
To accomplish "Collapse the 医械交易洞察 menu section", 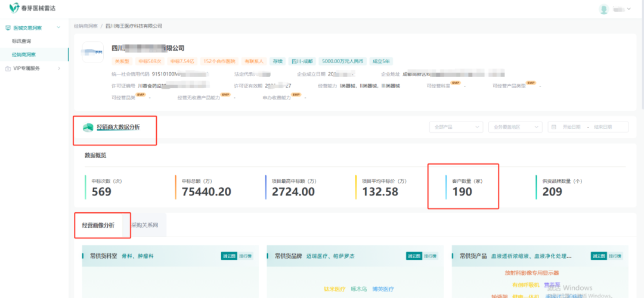I will (x=58, y=27).
